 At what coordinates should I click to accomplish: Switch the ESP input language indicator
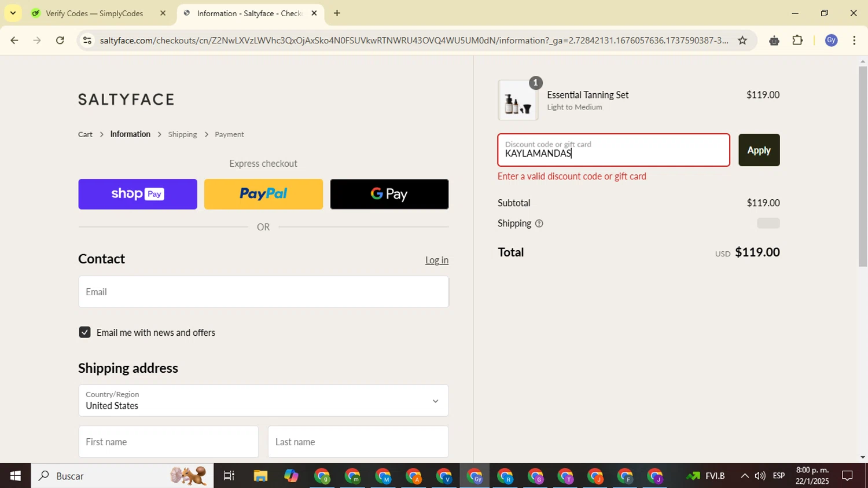[x=779, y=476]
